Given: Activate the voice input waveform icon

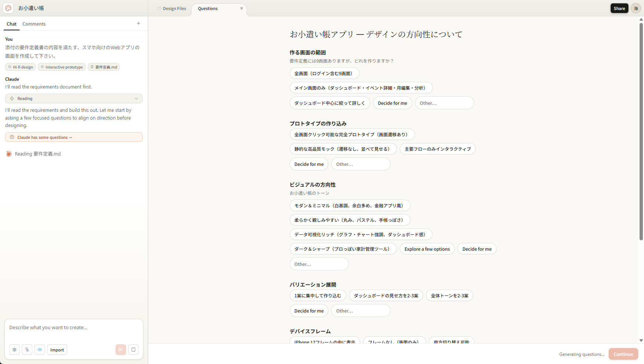Looking at the screenshot, I should (40, 350).
